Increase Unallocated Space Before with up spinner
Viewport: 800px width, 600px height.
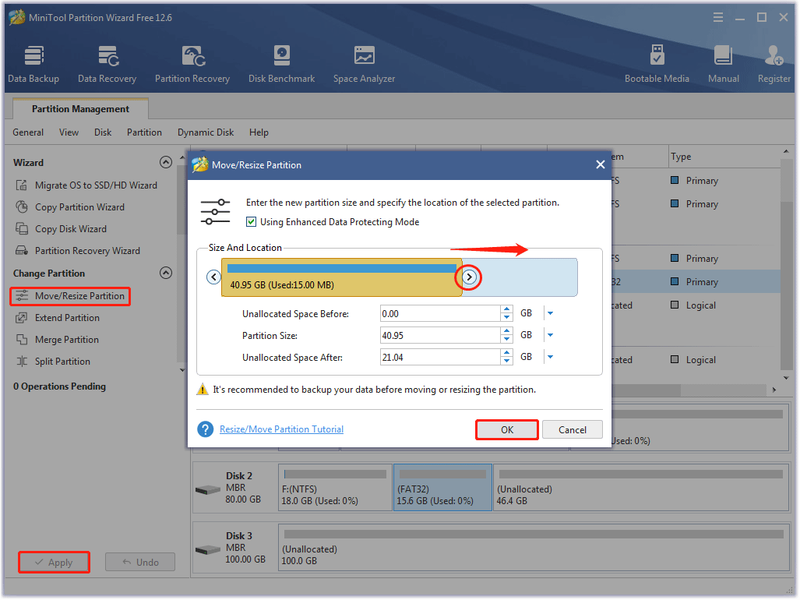[x=506, y=310]
